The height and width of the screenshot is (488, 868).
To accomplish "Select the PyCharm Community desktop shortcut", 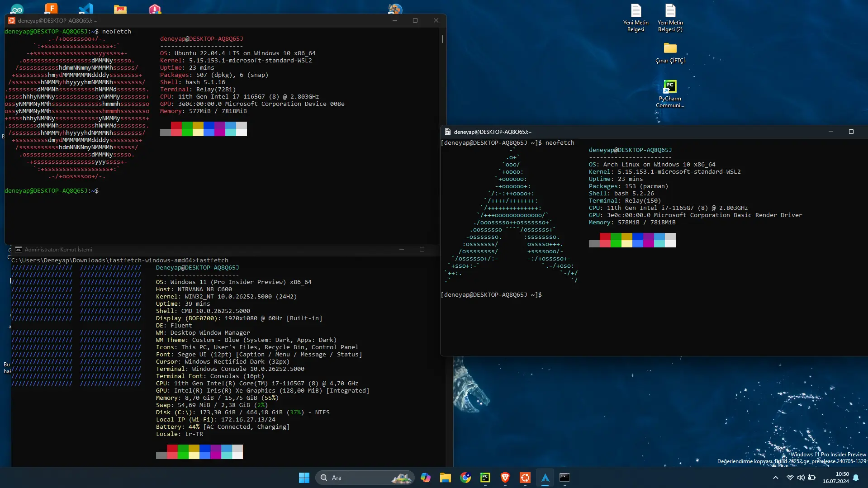I will click(670, 94).
